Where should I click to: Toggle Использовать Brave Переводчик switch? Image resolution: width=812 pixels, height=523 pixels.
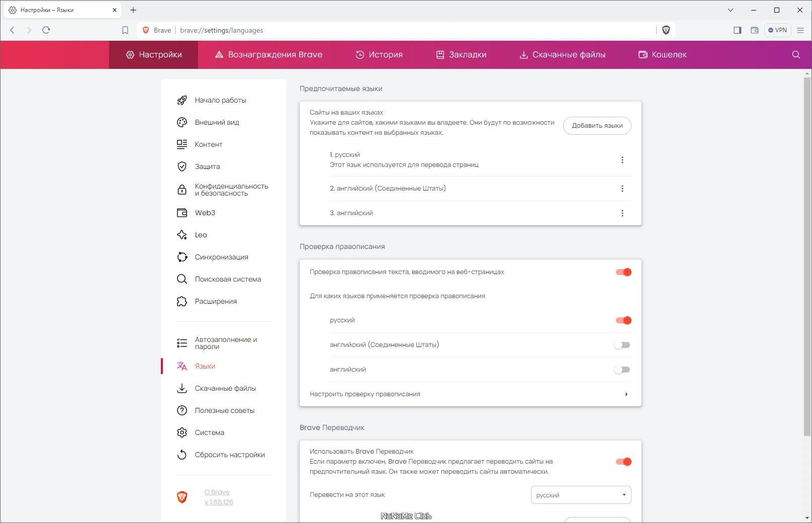pos(623,462)
